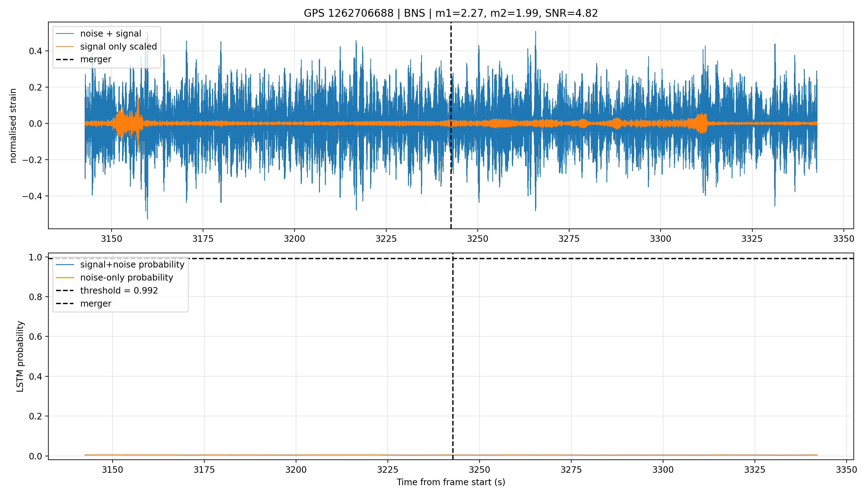Select the 'merger' legend entry in top plot
Screen dimensions: 868x496
(83, 59)
